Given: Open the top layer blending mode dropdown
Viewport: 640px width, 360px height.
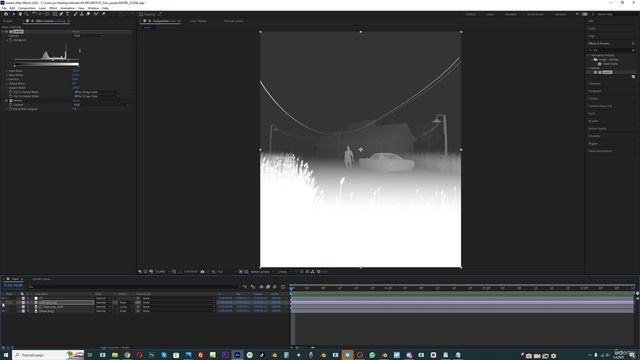Looking at the screenshot, I should 102,298.
